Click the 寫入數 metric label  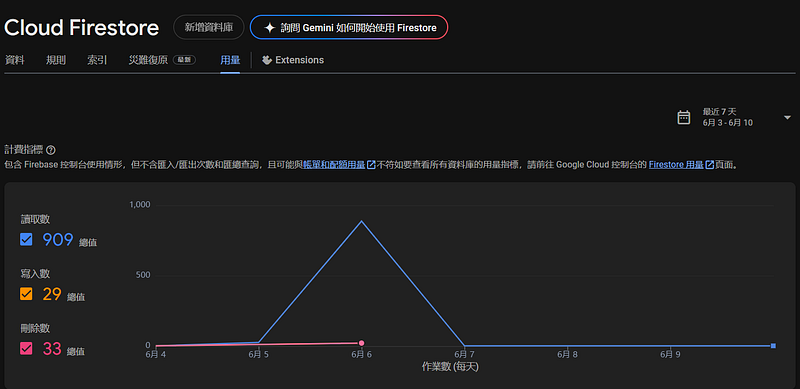click(35, 274)
